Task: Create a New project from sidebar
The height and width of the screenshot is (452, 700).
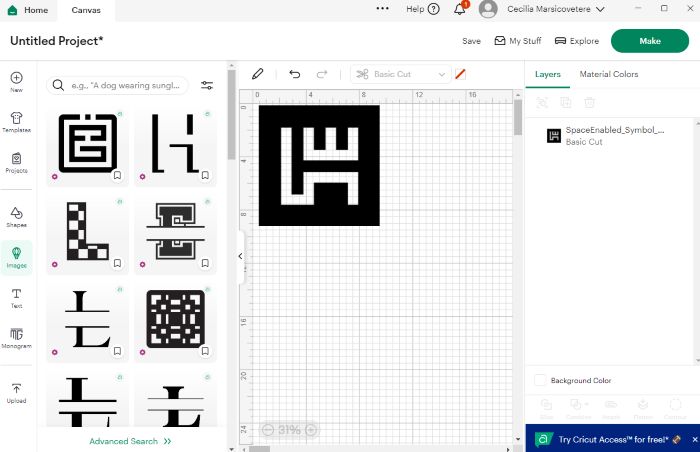Action: pyautogui.click(x=17, y=81)
